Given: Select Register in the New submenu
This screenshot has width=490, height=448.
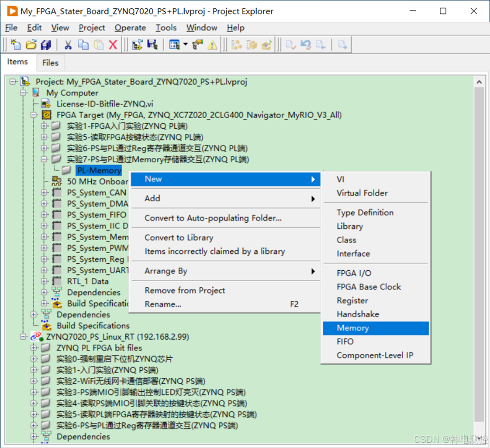Looking at the screenshot, I should pos(376,300).
